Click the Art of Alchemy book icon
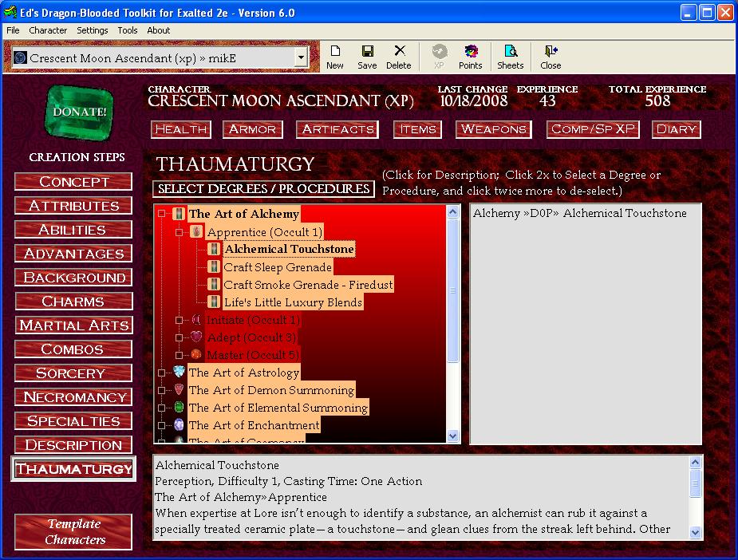This screenshot has height=560, width=738. click(x=179, y=214)
